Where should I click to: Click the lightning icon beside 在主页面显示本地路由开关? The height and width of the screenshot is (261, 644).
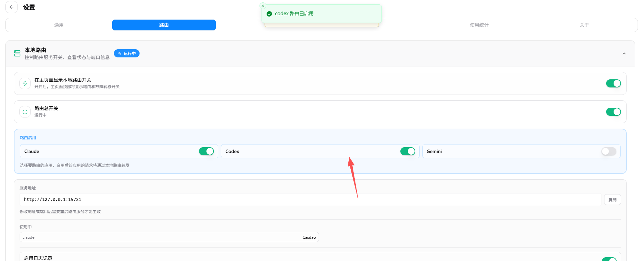[25, 83]
